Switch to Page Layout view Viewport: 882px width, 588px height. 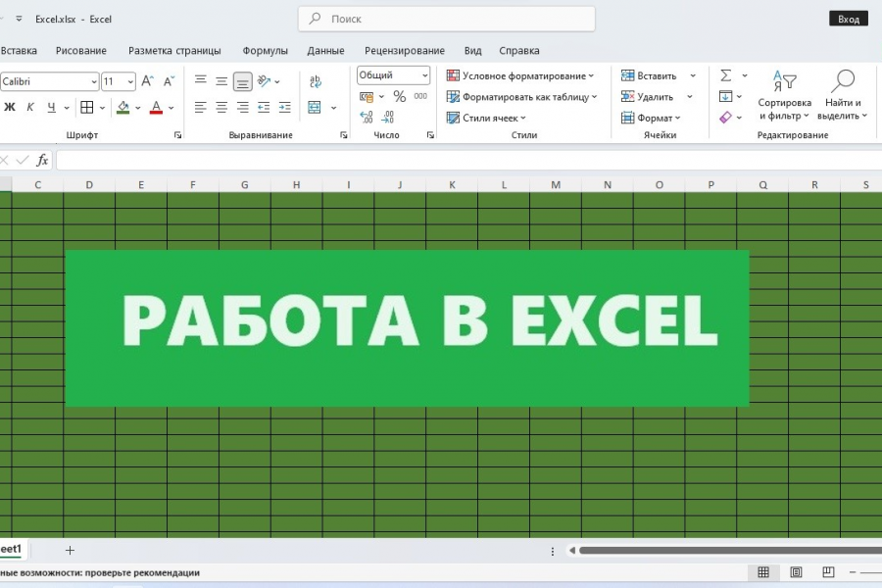pos(796,572)
